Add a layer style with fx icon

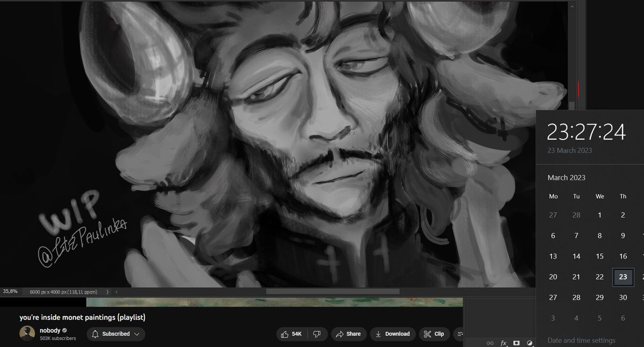click(x=503, y=343)
